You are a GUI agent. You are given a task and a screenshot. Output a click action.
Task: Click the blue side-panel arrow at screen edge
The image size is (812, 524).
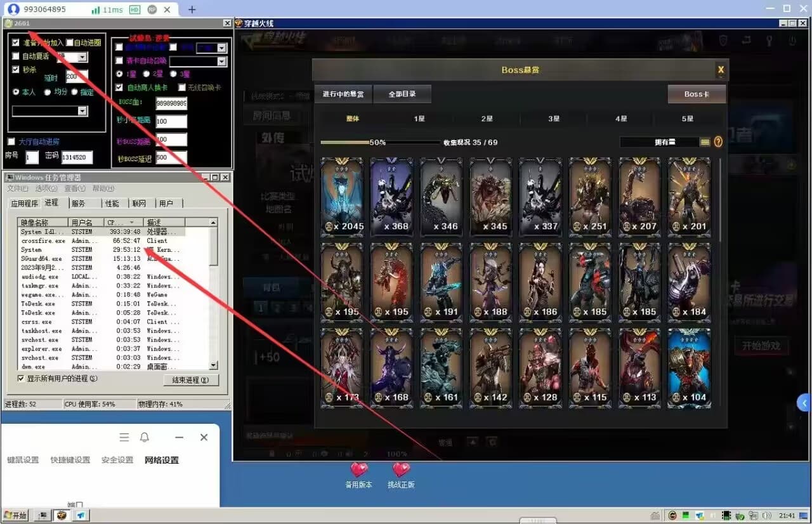point(804,402)
